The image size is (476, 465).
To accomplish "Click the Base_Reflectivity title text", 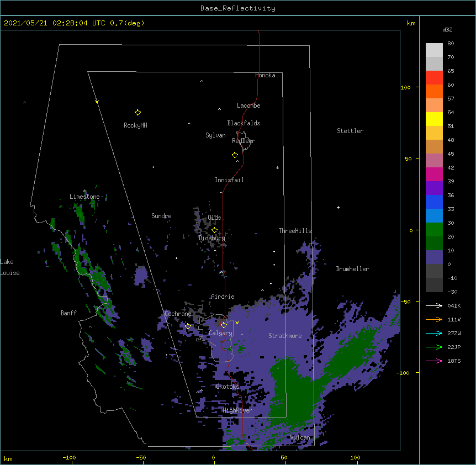I will click(x=238, y=8).
